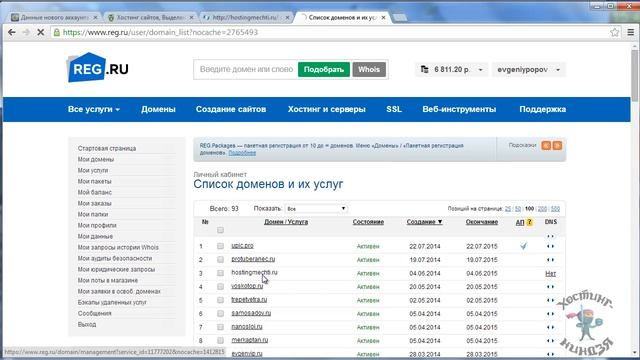
Task: Open the Показать filter dropdown
Action: click(x=316, y=209)
